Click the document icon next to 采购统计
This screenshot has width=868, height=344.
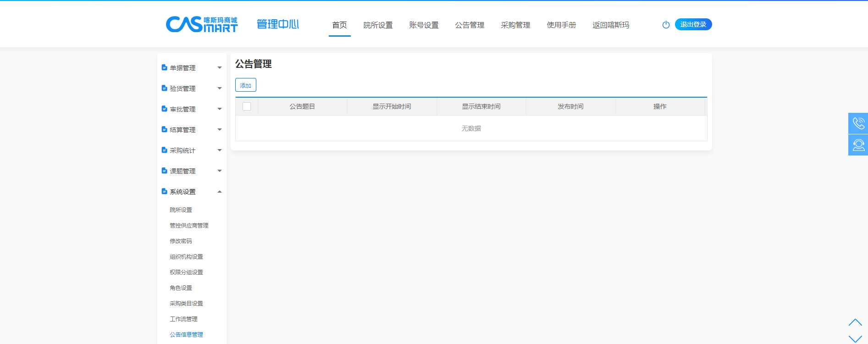click(x=164, y=150)
